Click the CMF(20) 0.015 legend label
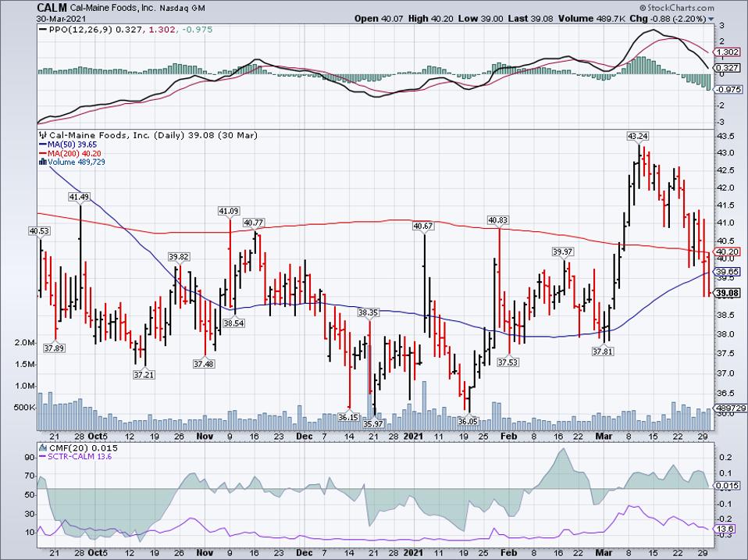Screen dimensions: 748x560 [x=83, y=448]
